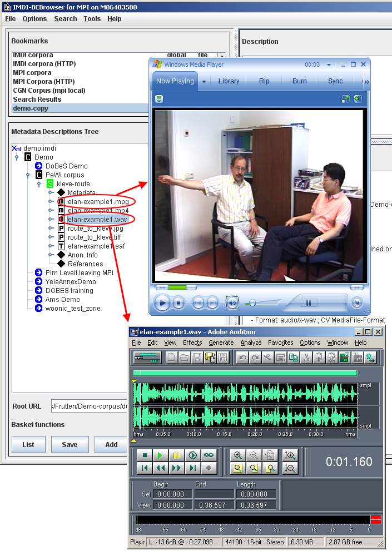Screen dimensions: 392x551
Task: Go to end in Audition transport
Action: coord(192,468)
